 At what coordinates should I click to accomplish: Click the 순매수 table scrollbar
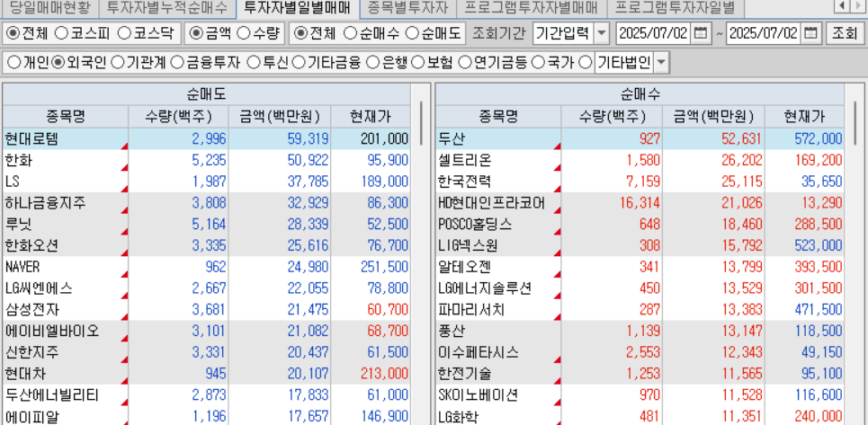[x=855, y=123]
